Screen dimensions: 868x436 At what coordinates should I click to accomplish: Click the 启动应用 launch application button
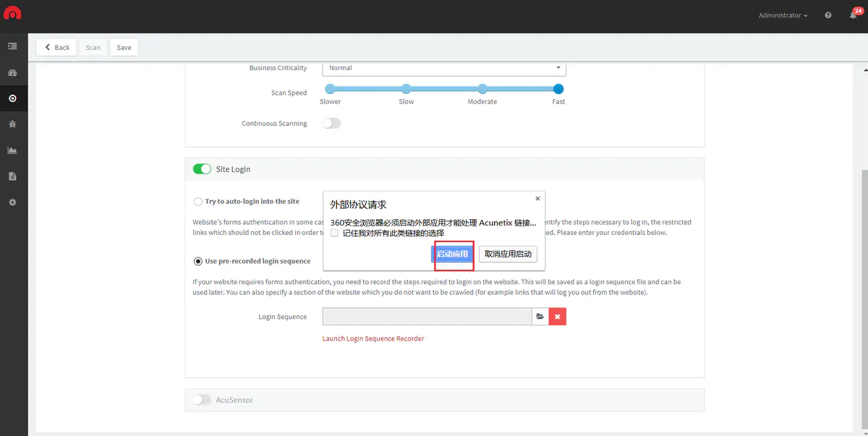[x=453, y=254]
